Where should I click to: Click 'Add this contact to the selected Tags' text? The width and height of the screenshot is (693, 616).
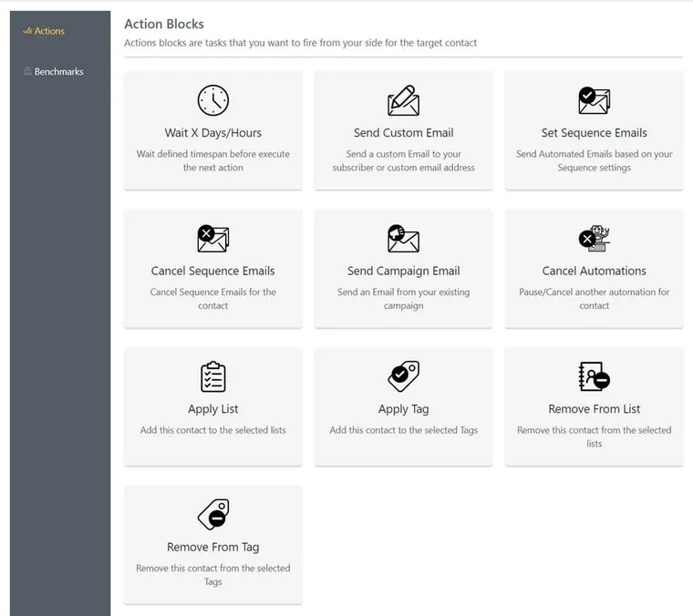pos(404,430)
